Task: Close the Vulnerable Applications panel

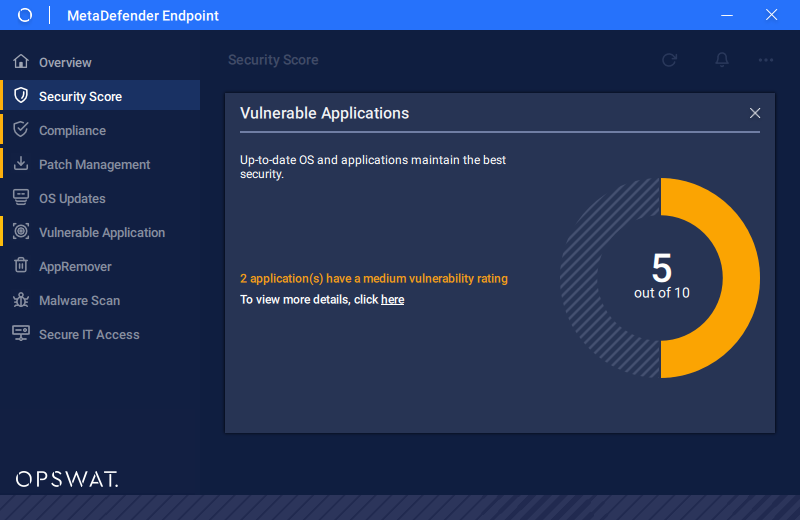Action: coord(755,113)
